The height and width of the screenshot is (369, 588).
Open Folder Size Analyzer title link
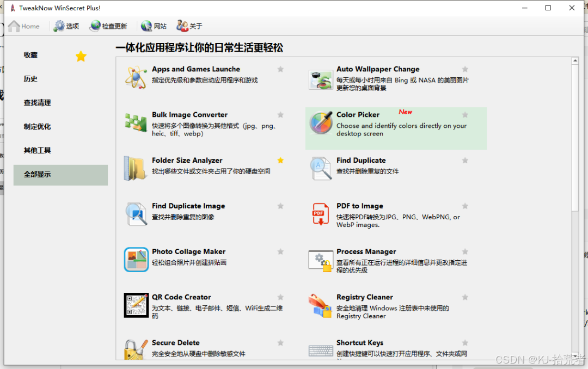(x=187, y=160)
